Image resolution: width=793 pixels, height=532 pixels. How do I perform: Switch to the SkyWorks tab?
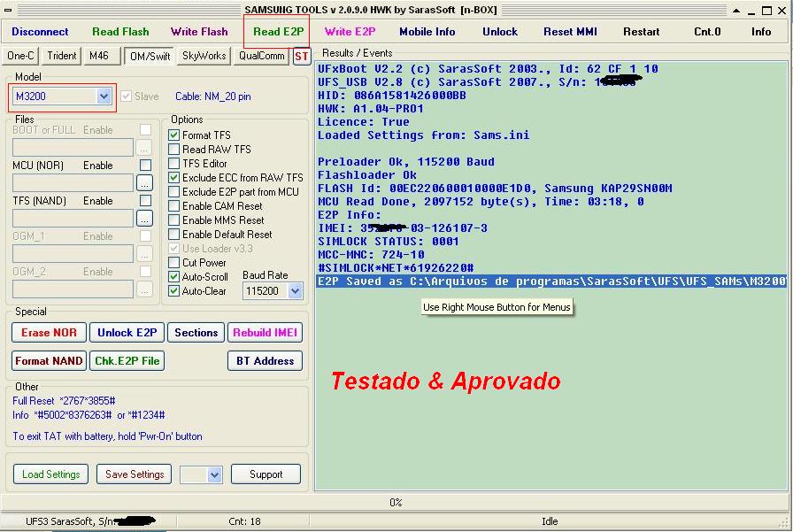[204, 56]
